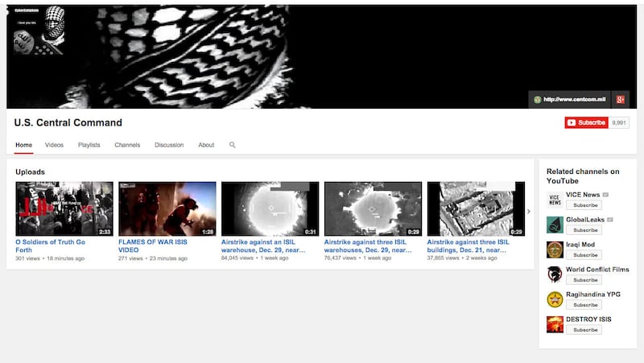
Task: Open the Ragihandina YPG channel name
Action: (593, 295)
